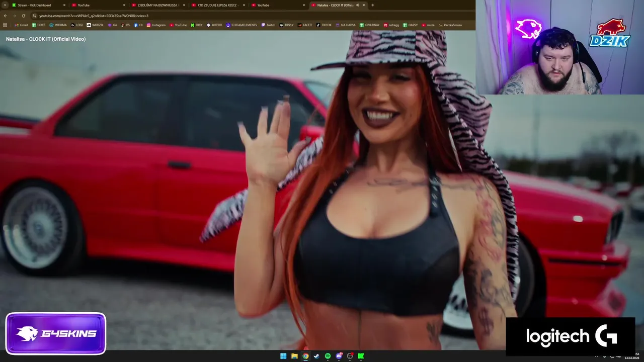The image size is (644, 362).
Task: Open the muza bookmark
Action: [x=428, y=25]
